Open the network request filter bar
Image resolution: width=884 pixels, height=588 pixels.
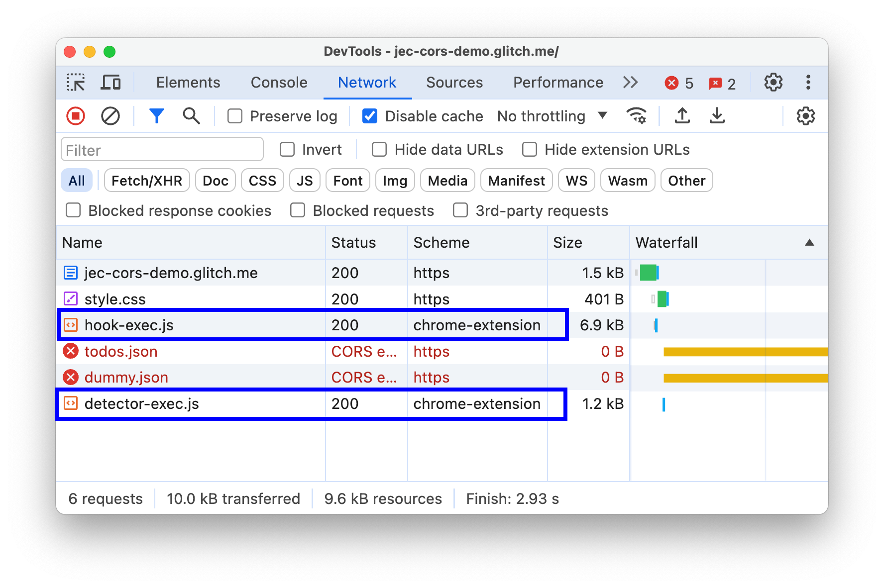[x=157, y=116]
